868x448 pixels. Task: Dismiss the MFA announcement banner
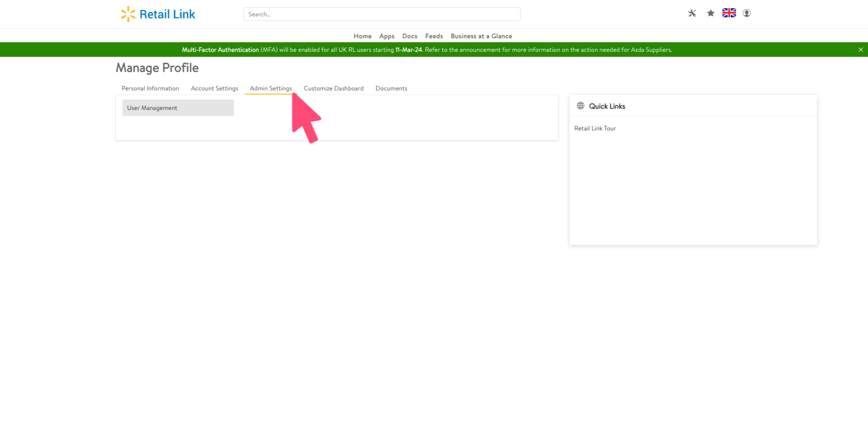tap(860, 50)
